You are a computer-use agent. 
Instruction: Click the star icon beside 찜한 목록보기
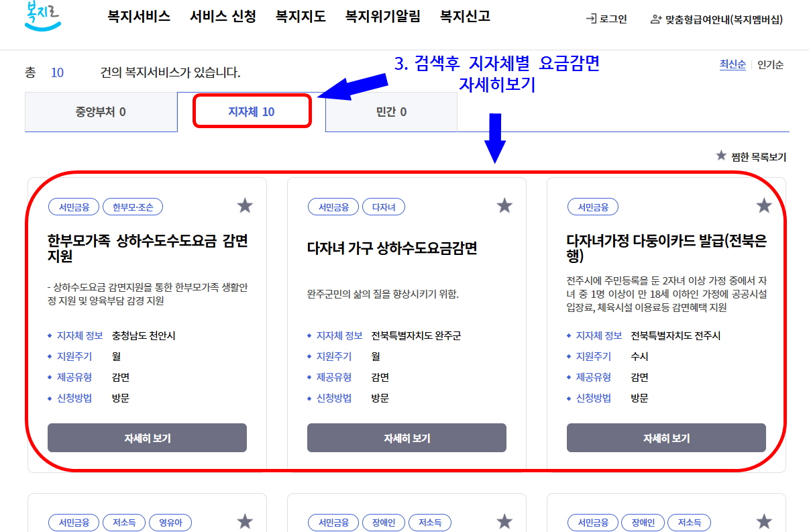(721, 156)
